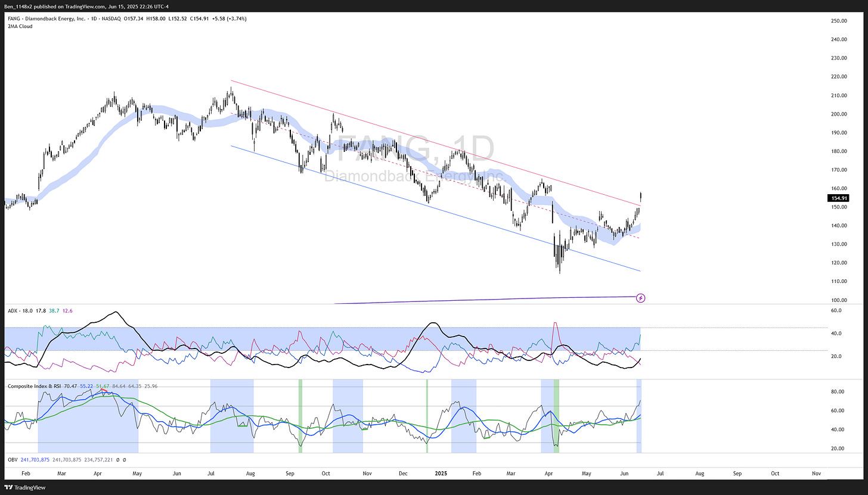The width and height of the screenshot is (868, 495).
Task: Click the Sep label right of 2025
Action: click(x=737, y=473)
